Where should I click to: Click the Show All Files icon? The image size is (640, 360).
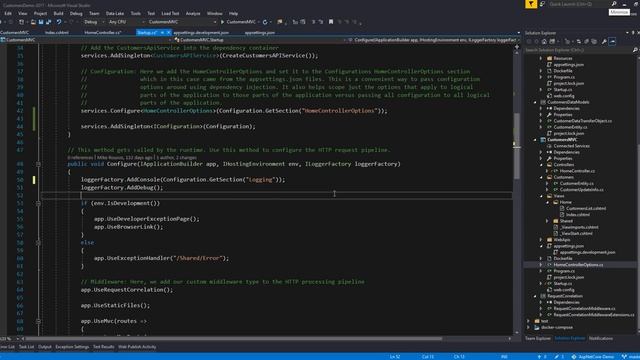click(594, 41)
